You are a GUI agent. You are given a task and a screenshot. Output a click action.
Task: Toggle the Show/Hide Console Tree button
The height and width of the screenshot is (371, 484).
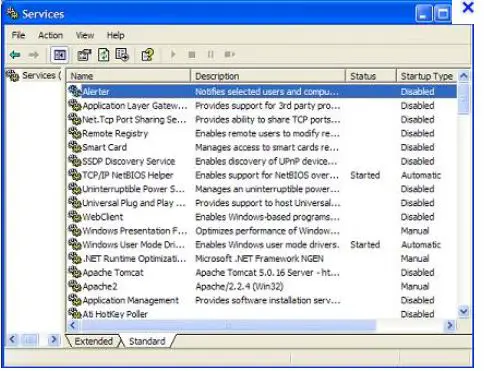click(x=60, y=55)
